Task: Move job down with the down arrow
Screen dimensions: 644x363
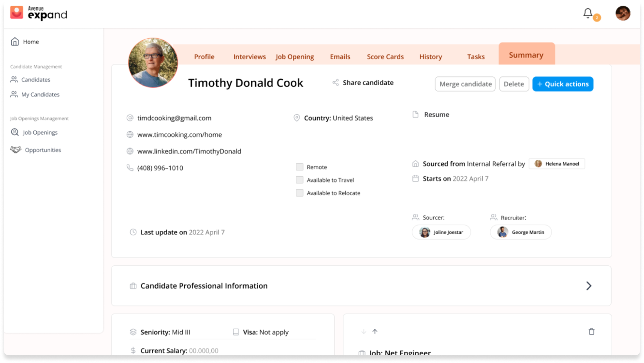Action: point(364,332)
